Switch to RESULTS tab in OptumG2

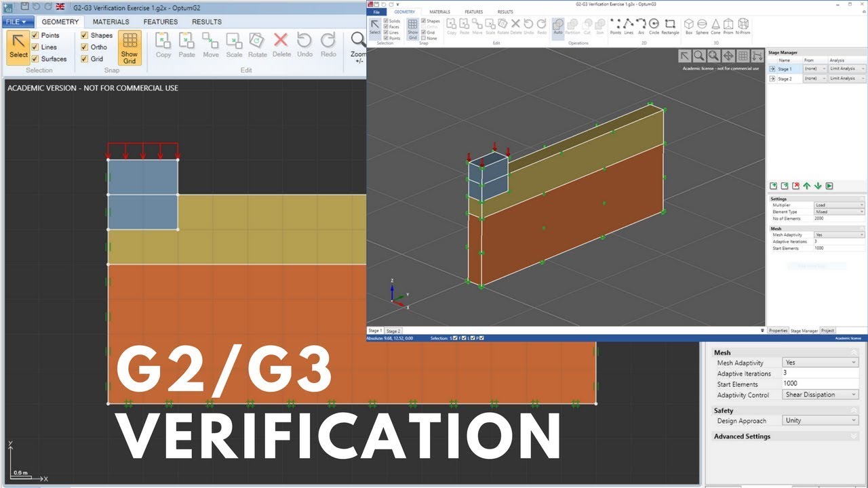pos(207,22)
